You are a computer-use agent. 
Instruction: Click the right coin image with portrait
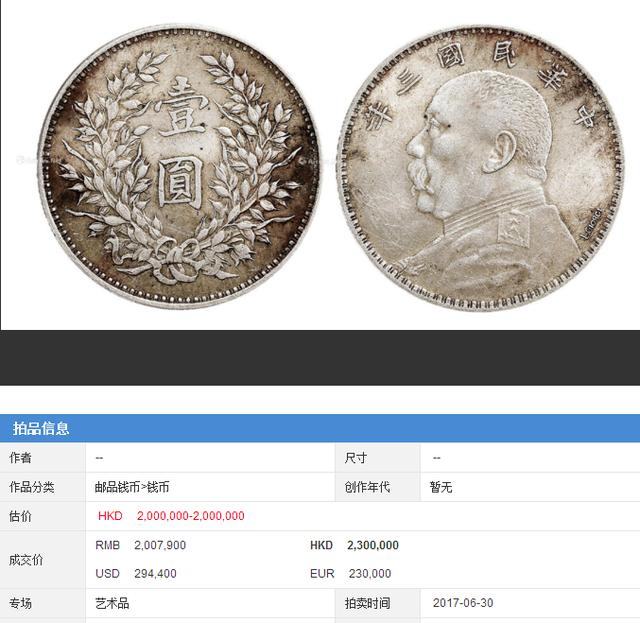[x=482, y=167]
